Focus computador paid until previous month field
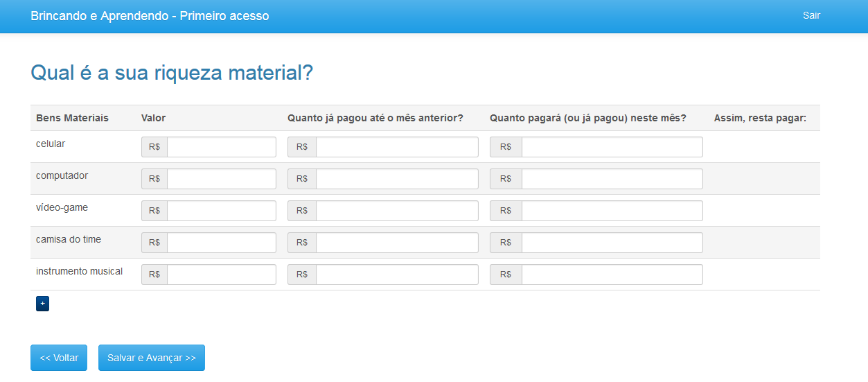The height and width of the screenshot is (382, 868). click(x=397, y=179)
